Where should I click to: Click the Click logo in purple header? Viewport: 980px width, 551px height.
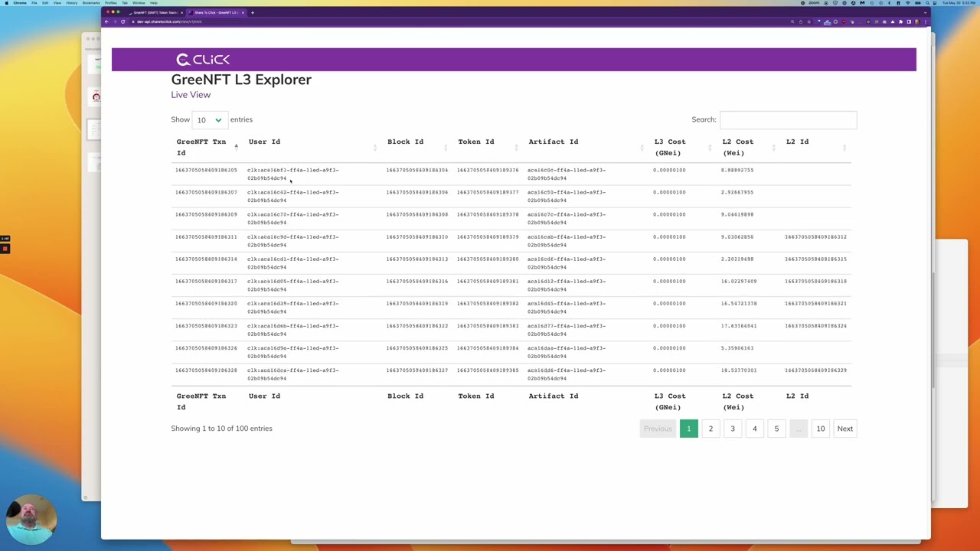[202, 60]
